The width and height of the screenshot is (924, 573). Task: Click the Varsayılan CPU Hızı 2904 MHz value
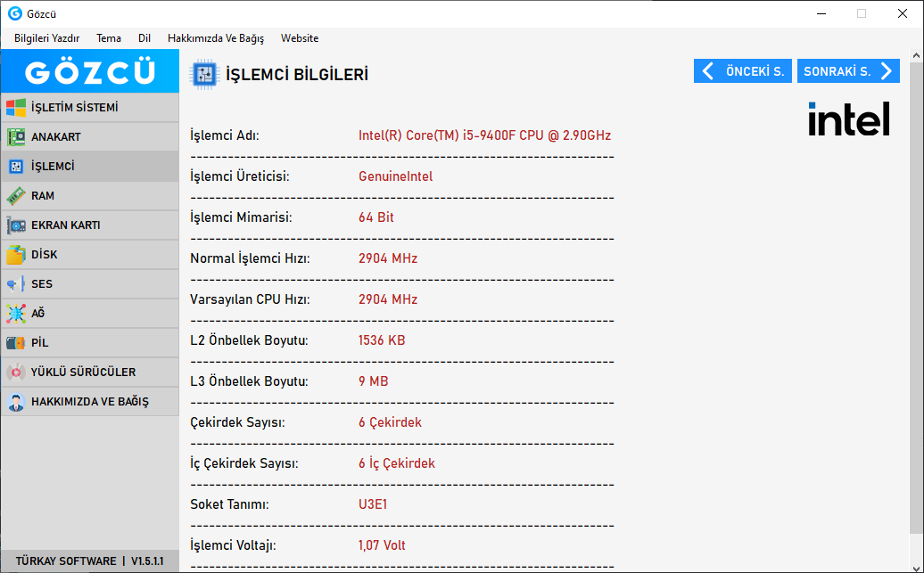tap(388, 299)
